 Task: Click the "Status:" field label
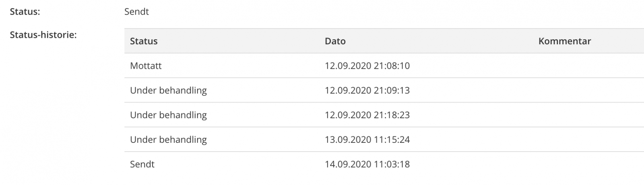[x=25, y=12]
